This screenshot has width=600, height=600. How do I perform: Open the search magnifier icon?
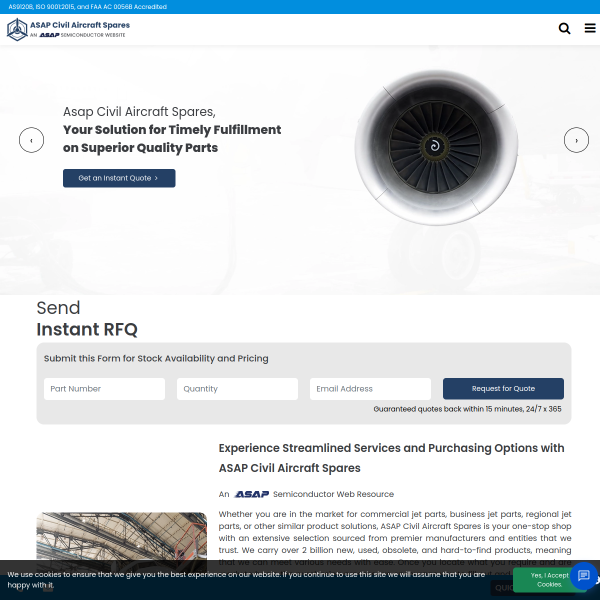tap(564, 28)
